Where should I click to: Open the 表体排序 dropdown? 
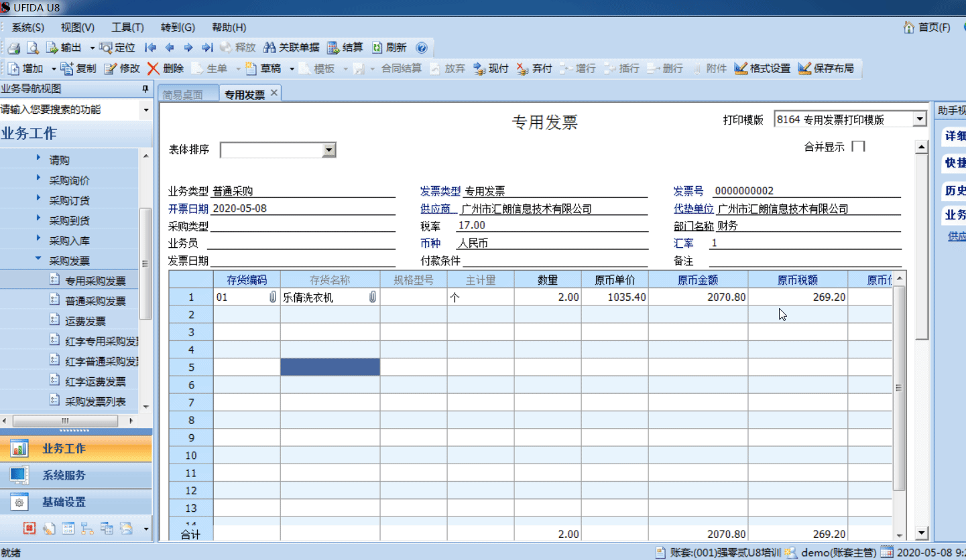click(328, 150)
